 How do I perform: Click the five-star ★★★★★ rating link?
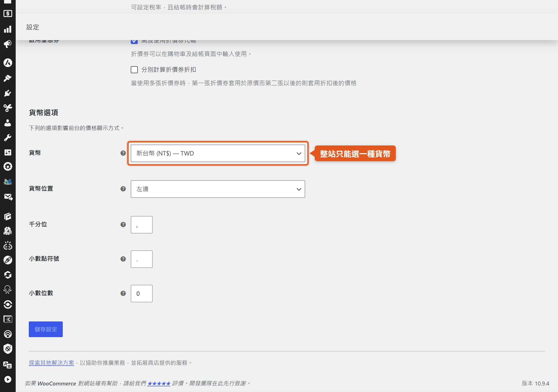coord(159,384)
